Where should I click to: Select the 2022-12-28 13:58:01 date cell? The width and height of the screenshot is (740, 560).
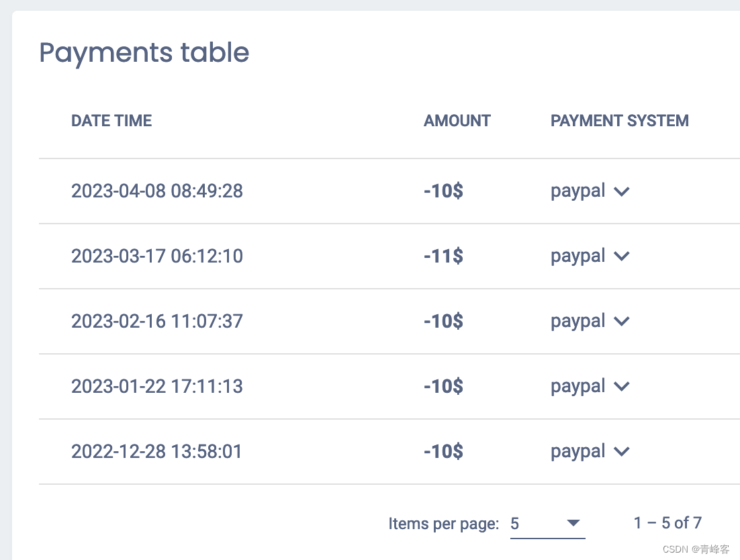pyautogui.click(x=156, y=451)
